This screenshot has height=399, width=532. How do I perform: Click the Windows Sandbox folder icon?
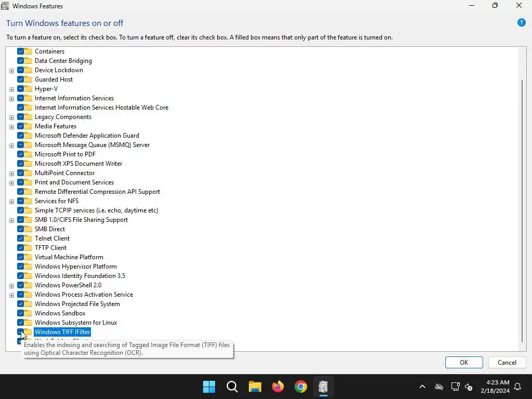(28, 313)
